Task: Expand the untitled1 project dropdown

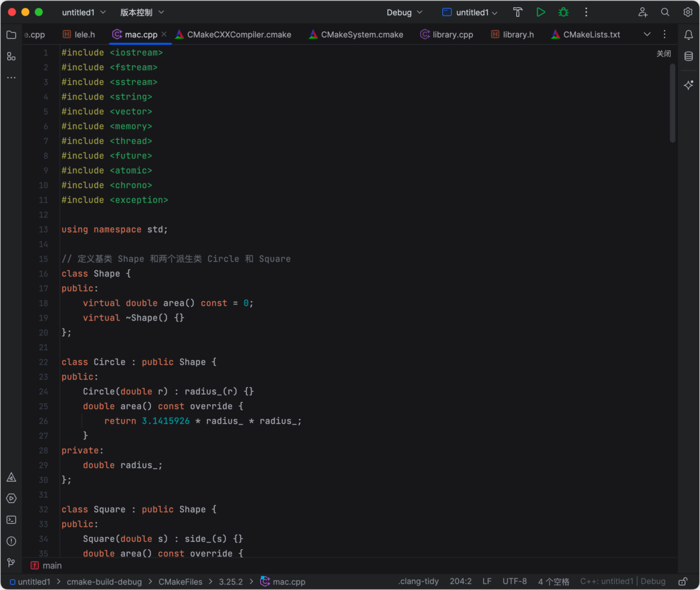Action: tap(84, 13)
